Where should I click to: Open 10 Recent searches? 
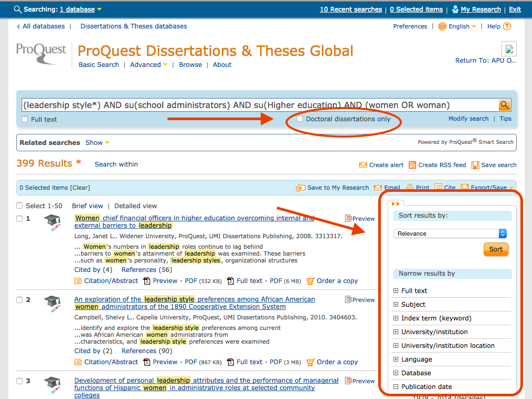[351, 9]
